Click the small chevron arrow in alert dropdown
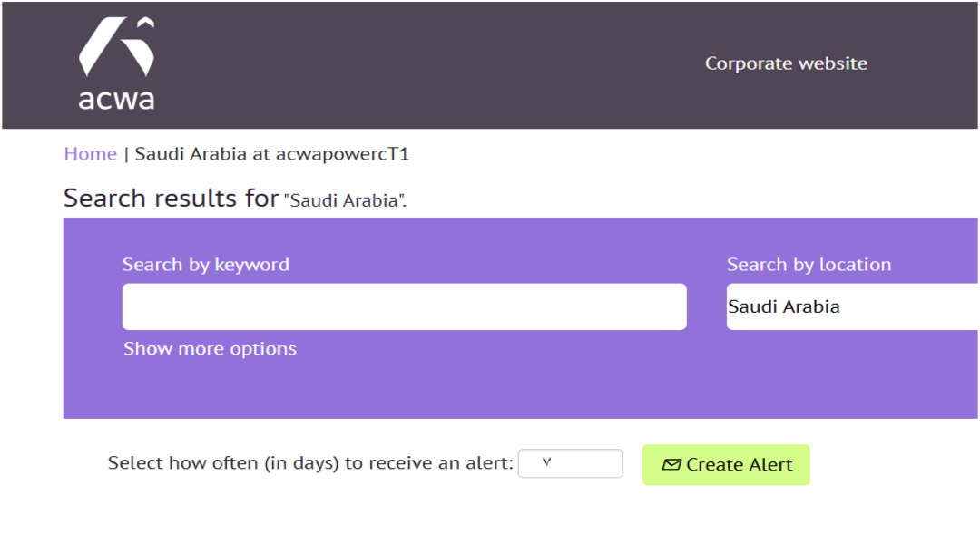This screenshot has height=544, width=980. click(546, 463)
